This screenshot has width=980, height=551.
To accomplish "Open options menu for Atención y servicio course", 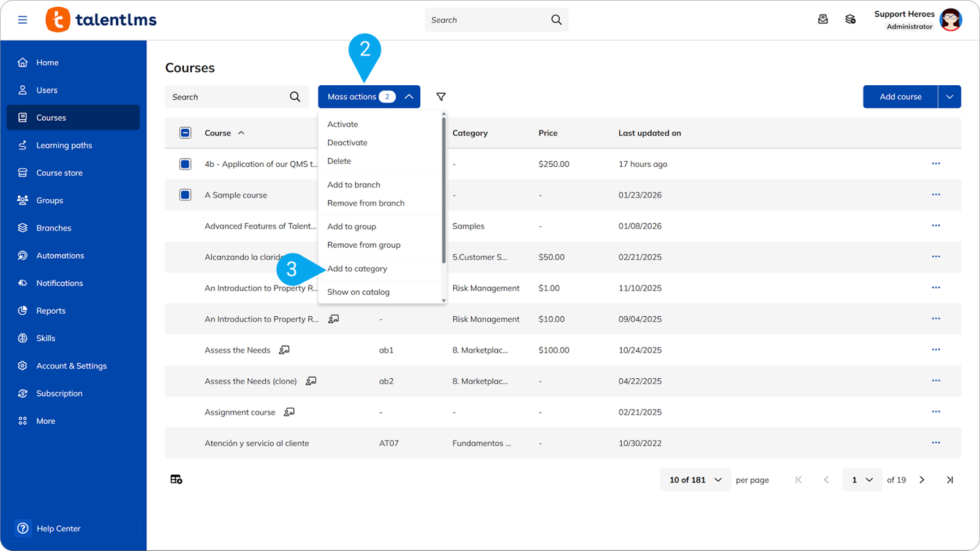I will pos(935,443).
